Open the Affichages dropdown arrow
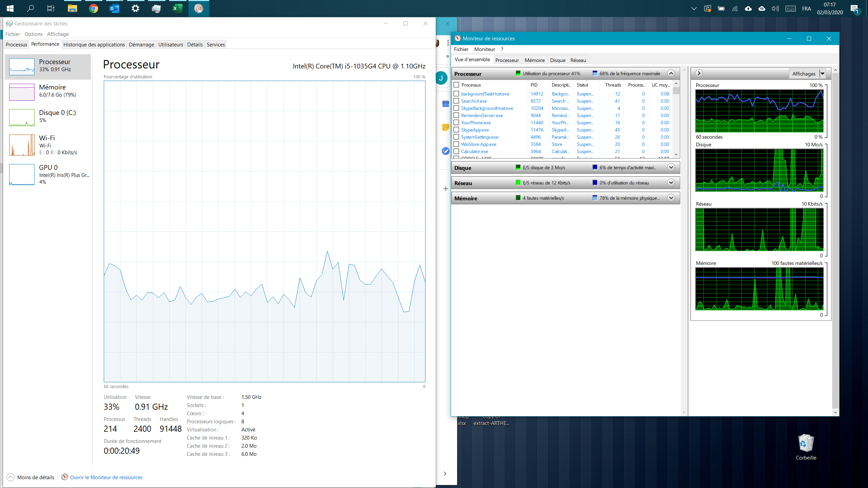The image size is (868, 488). [x=823, y=74]
